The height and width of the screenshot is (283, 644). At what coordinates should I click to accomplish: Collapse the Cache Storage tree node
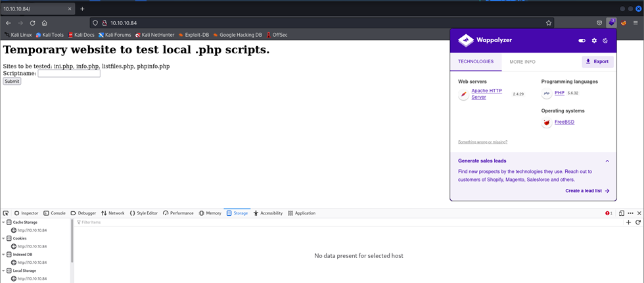click(3, 222)
